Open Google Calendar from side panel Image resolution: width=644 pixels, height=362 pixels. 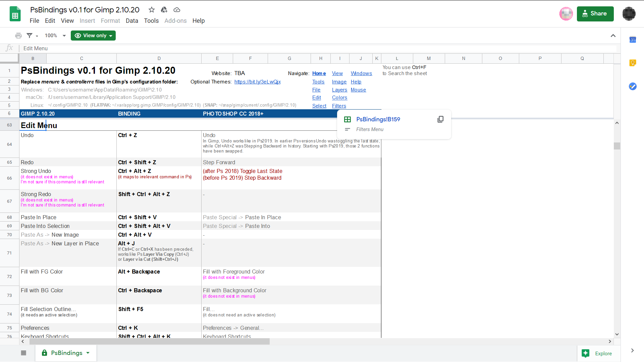tap(633, 40)
